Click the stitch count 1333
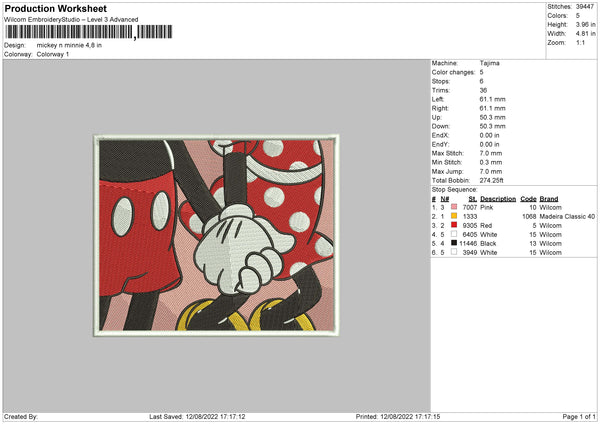 (x=470, y=217)
